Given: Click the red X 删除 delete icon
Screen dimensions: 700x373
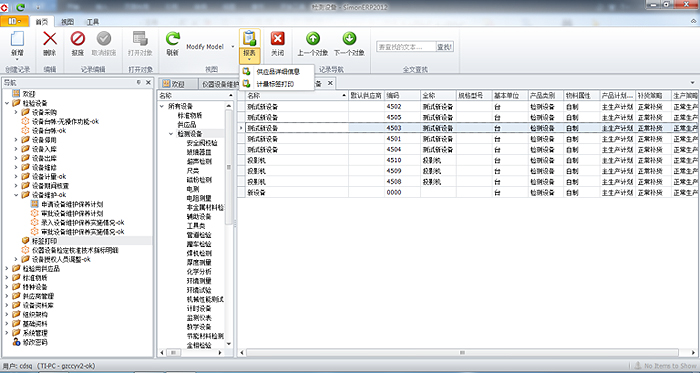Looking at the screenshot, I should point(50,39).
